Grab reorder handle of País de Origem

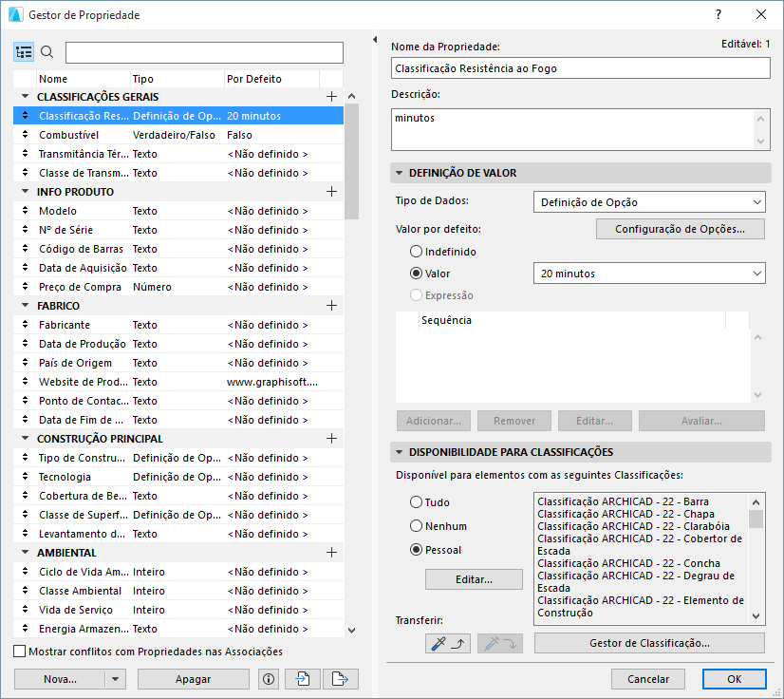click(25, 363)
